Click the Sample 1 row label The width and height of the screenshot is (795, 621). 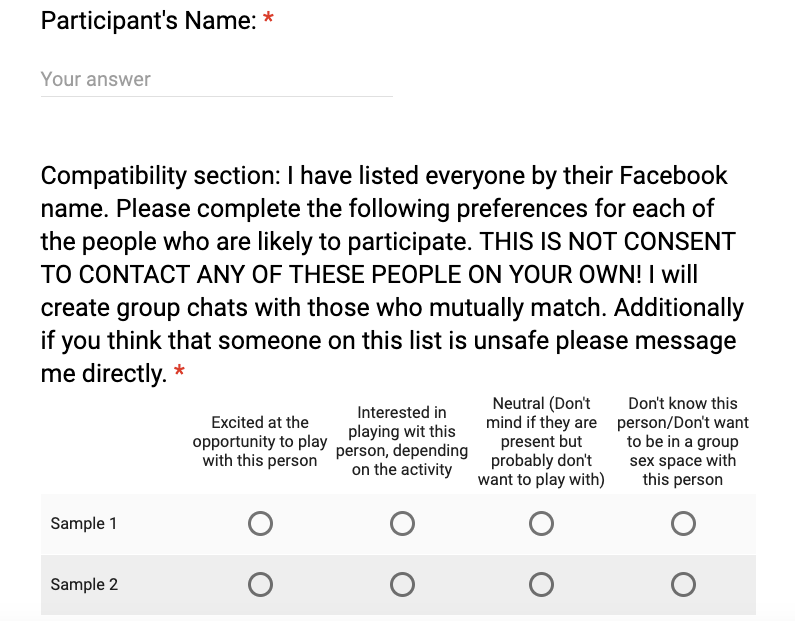coord(84,524)
